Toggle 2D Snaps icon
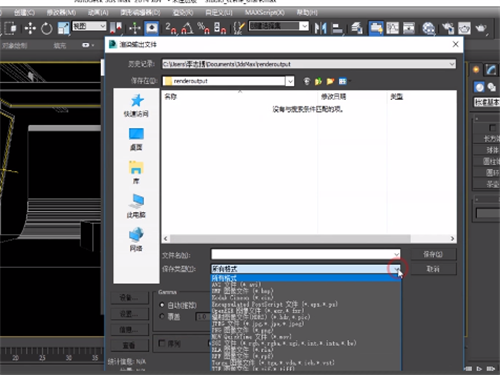The image size is (500, 375). [x=171, y=28]
